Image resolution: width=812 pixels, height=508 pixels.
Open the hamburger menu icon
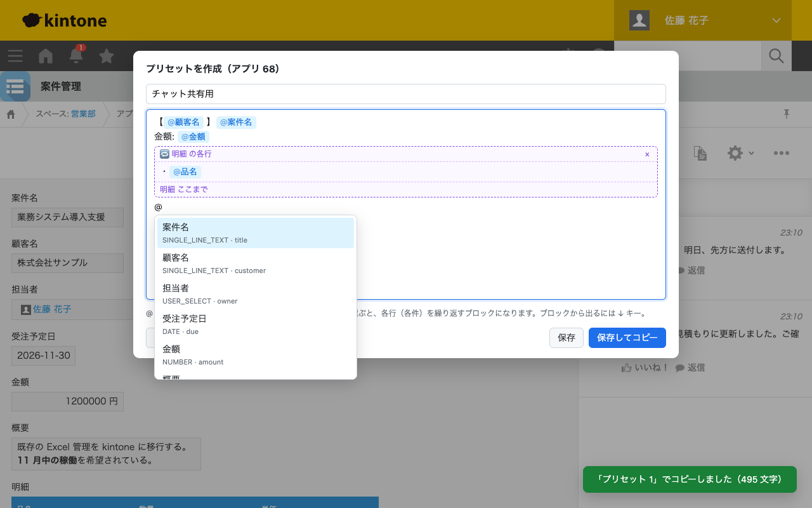click(x=15, y=56)
